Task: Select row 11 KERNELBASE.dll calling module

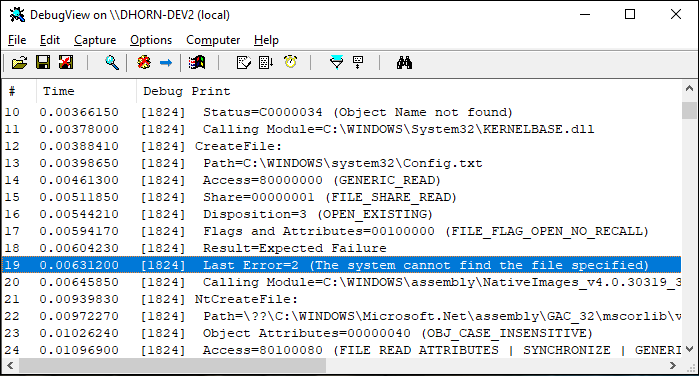Action: click(x=341, y=129)
